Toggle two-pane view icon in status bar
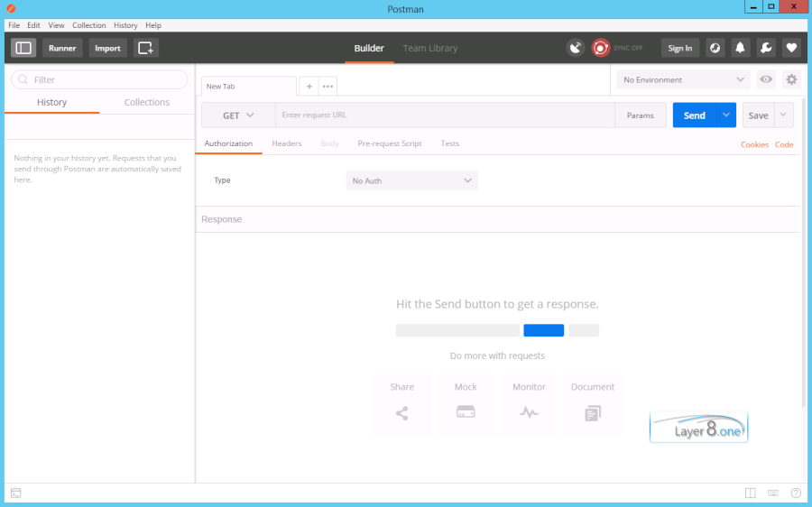This screenshot has height=507, width=812. coord(751,493)
